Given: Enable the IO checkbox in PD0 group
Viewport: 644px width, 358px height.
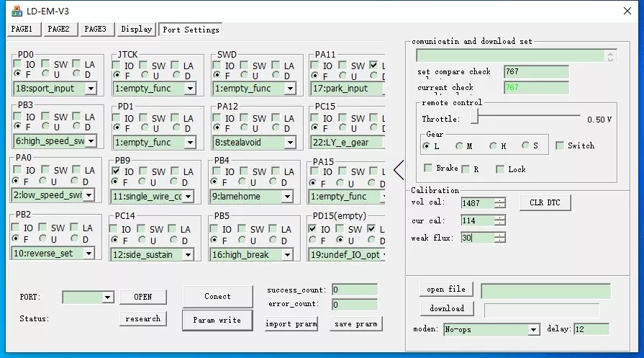Looking at the screenshot, I should (x=18, y=64).
